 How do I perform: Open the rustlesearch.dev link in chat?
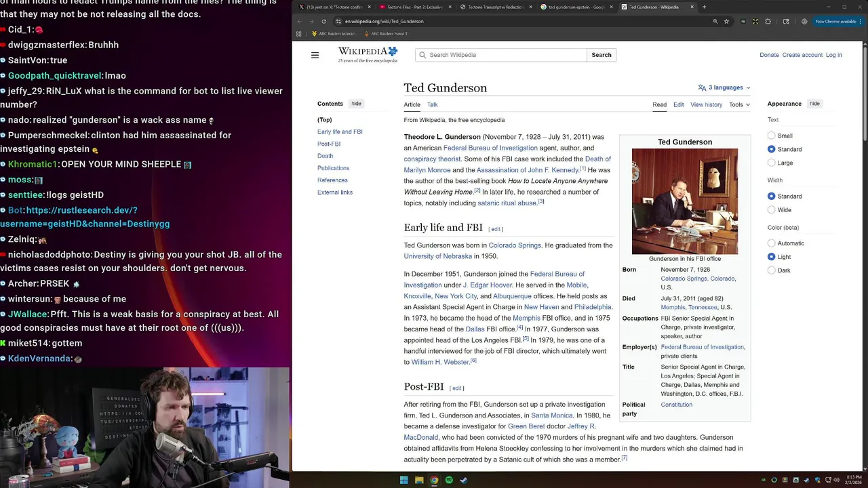pos(85,217)
